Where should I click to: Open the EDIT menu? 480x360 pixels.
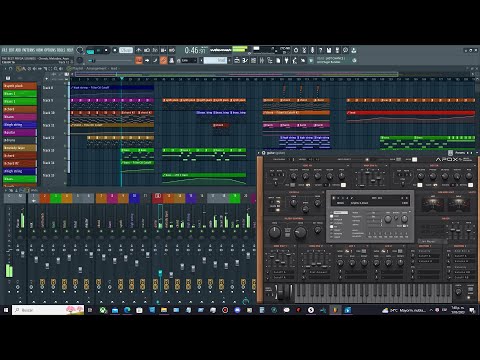point(11,50)
